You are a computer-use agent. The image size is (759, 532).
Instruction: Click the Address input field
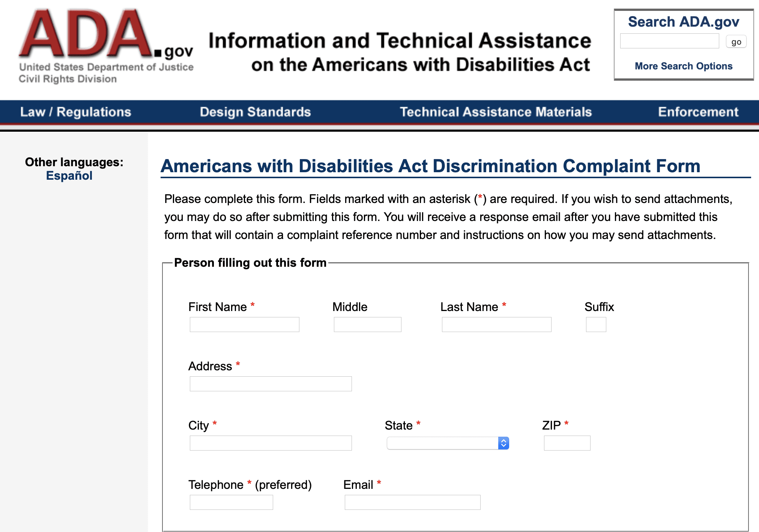point(271,384)
